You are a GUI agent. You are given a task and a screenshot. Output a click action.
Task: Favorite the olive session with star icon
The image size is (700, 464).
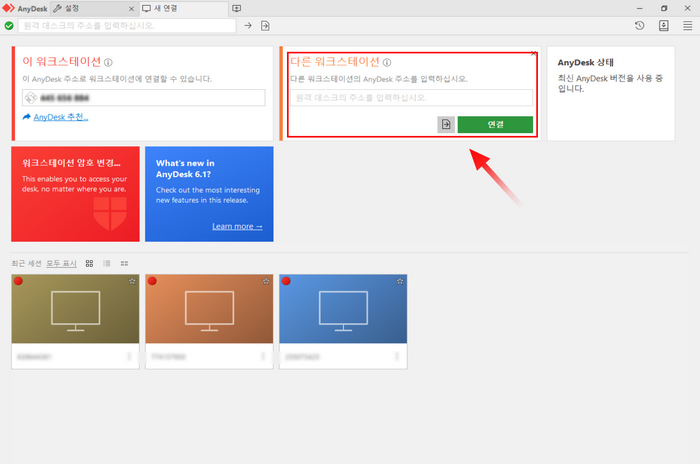point(132,281)
